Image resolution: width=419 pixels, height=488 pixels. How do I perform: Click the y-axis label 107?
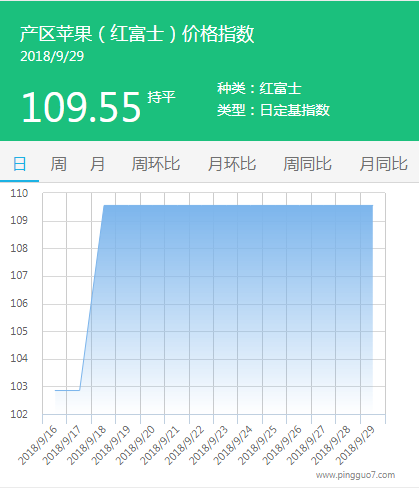click(19, 276)
